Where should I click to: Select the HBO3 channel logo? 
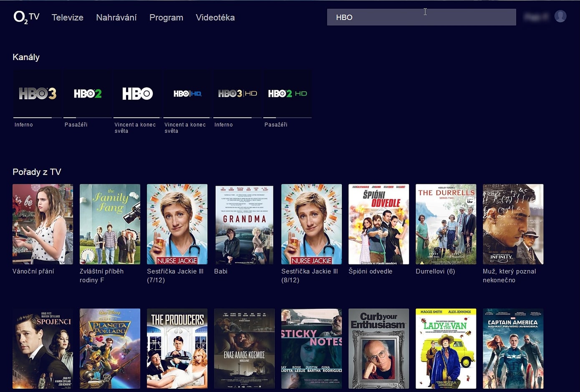click(x=38, y=93)
